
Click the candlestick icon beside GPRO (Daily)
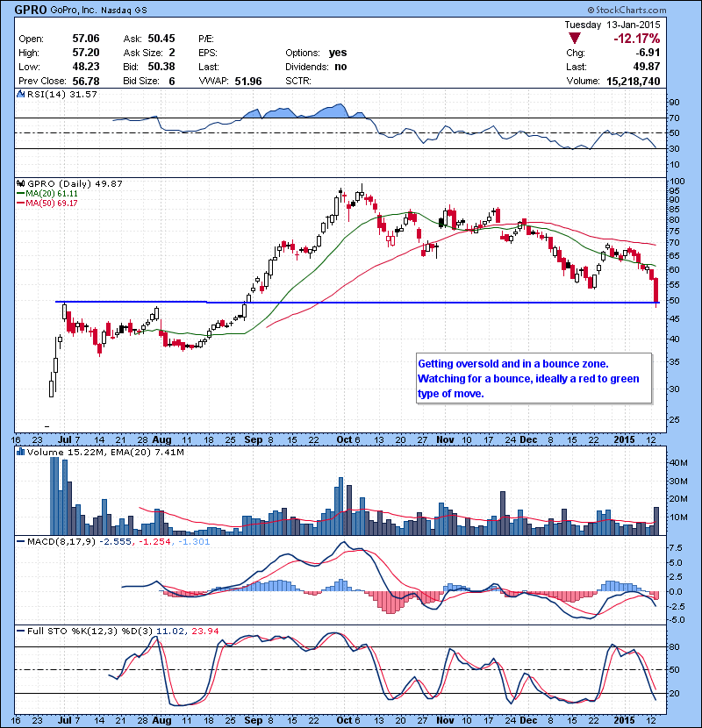pos(21,184)
